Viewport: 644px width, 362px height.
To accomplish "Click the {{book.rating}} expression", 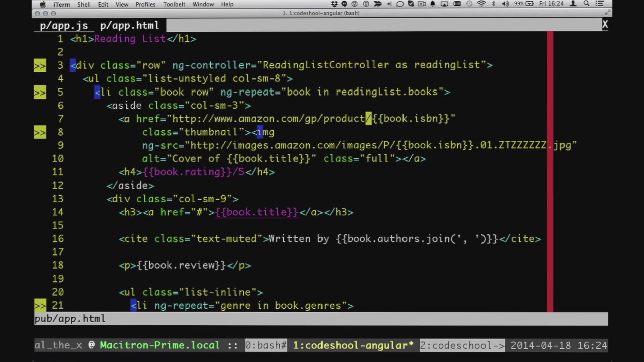I will [187, 172].
